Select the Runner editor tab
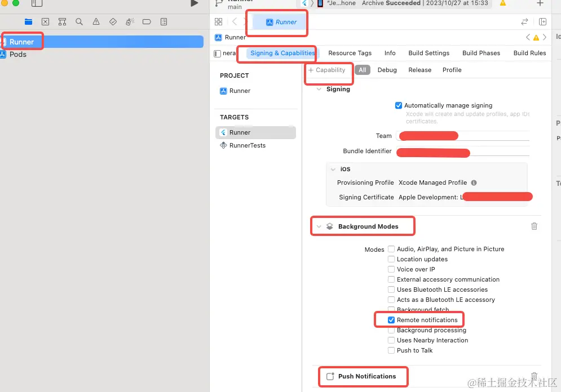The image size is (561, 392). coord(281,22)
